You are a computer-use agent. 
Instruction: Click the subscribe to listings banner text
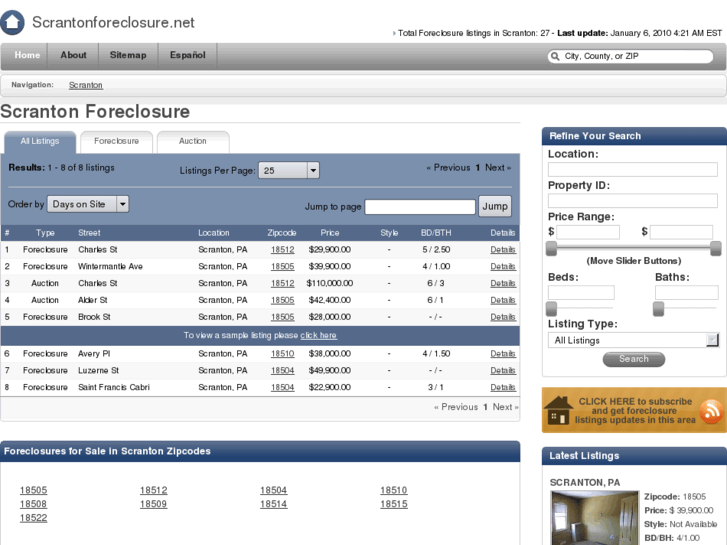click(x=635, y=410)
